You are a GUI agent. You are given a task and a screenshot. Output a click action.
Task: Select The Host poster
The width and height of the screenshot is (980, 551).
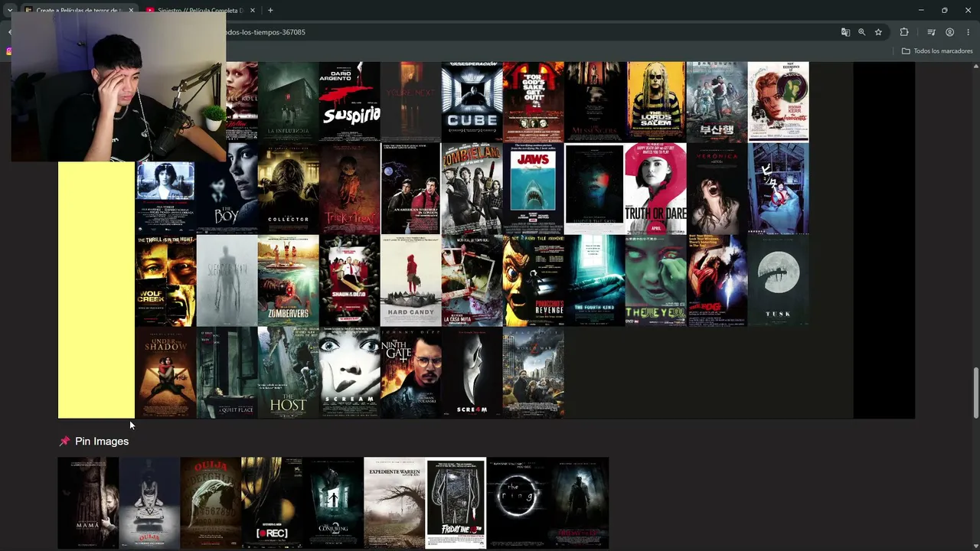point(288,373)
